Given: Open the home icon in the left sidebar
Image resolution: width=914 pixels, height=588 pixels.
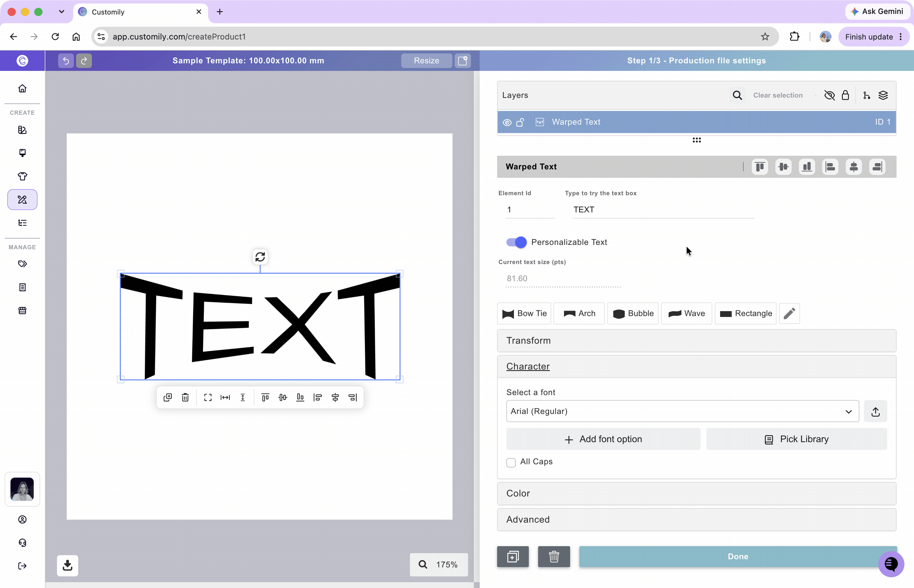Looking at the screenshot, I should 23,89.
